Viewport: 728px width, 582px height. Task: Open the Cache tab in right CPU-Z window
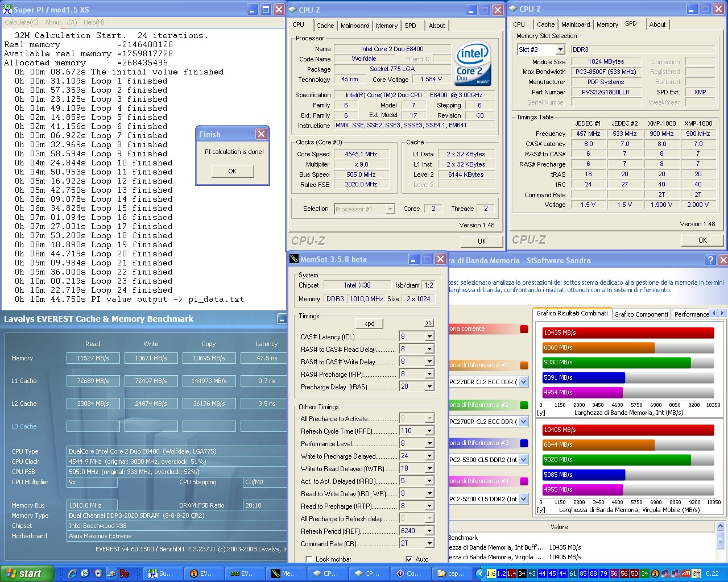(545, 24)
